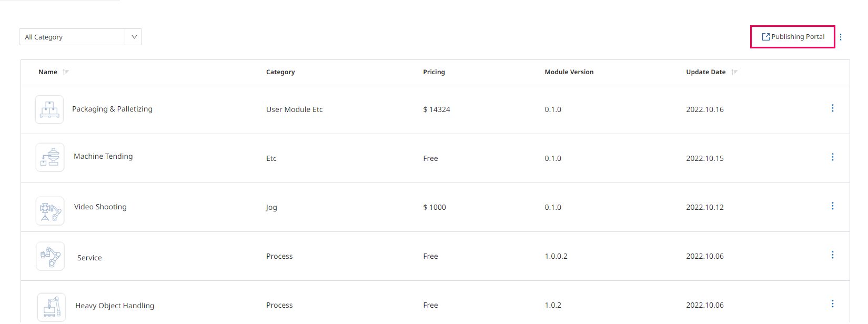Sort the list by Name column
Screen dimensions: 868x324
[x=66, y=72]
